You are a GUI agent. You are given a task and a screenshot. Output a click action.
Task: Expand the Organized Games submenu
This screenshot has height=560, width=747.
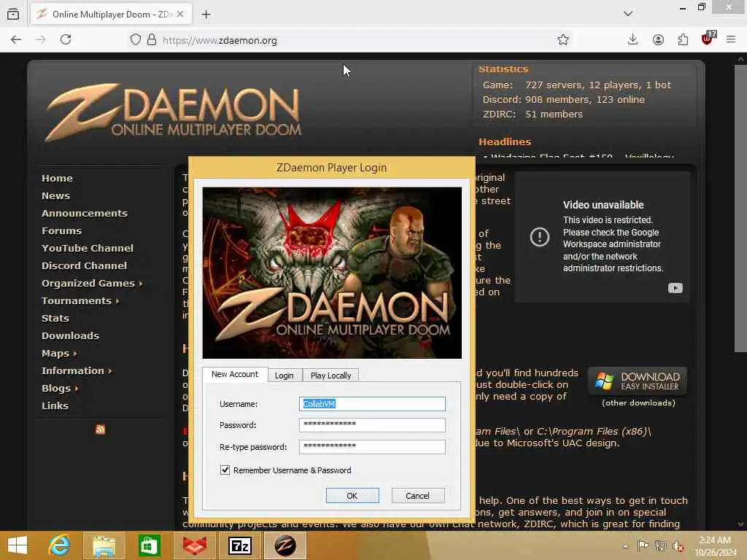tap(141, 284)
